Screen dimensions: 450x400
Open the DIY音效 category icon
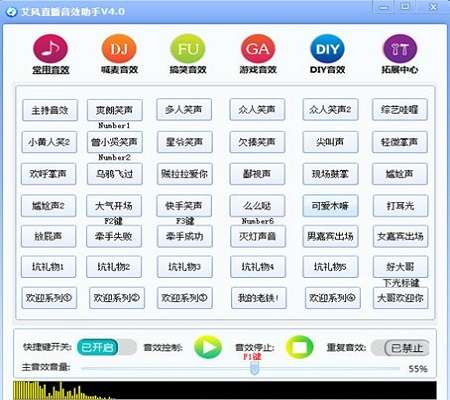click(x=327, y=49)
